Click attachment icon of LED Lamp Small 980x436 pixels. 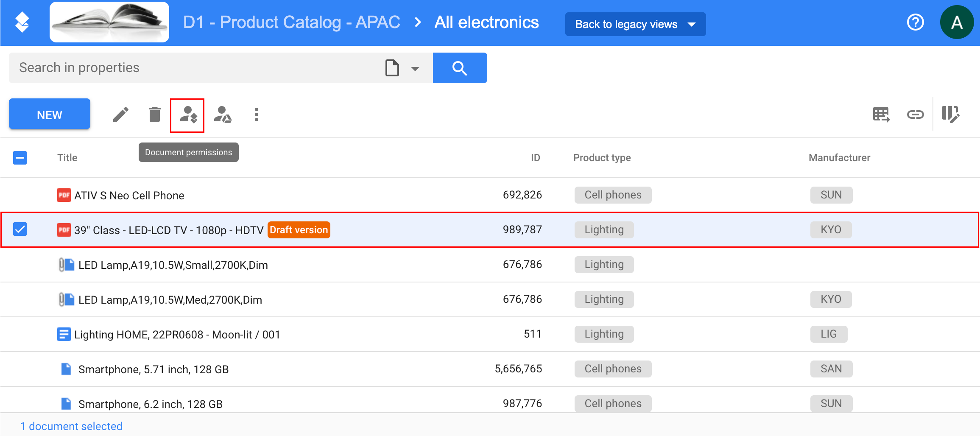click(x=66, y=265)
